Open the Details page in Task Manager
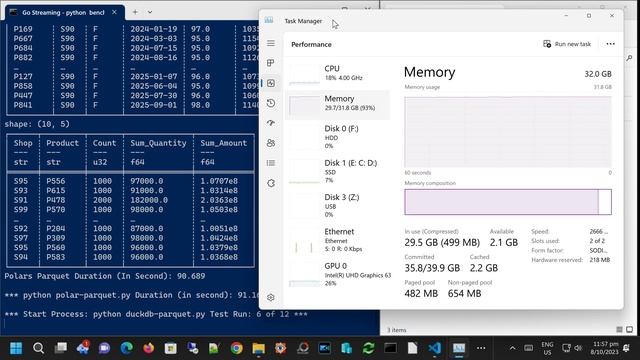Viewport: 640px width, 360px height. coord(271,163)
